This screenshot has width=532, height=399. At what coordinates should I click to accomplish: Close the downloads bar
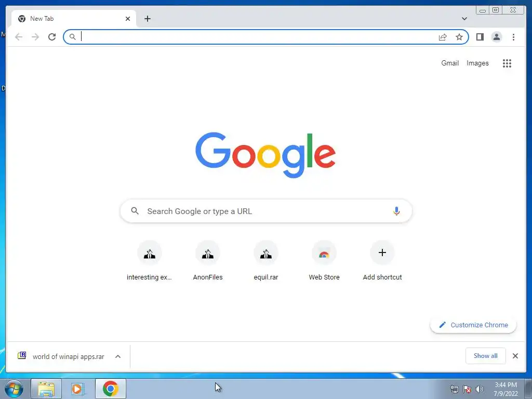tap(515, 355)
